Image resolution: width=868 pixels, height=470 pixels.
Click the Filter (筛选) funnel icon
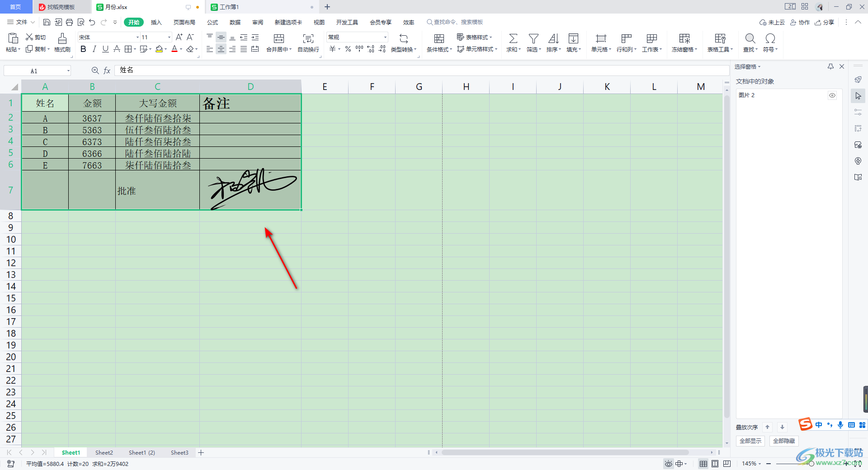533,38
